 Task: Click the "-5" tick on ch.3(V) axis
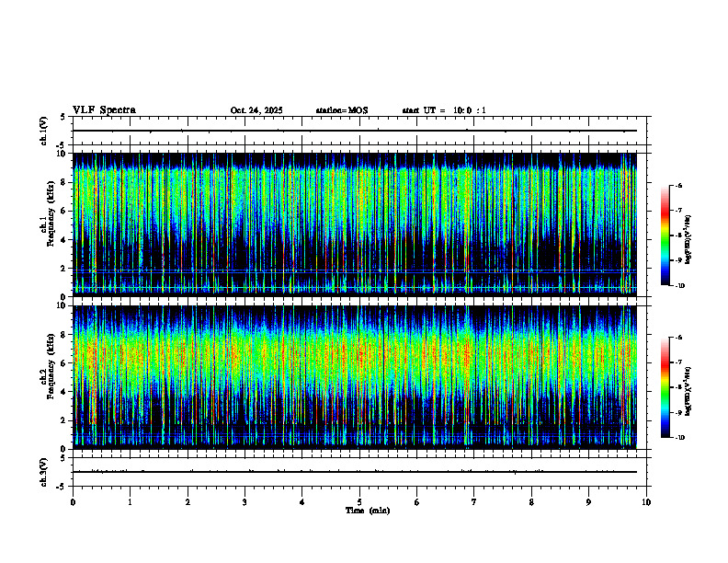point(62,487)
